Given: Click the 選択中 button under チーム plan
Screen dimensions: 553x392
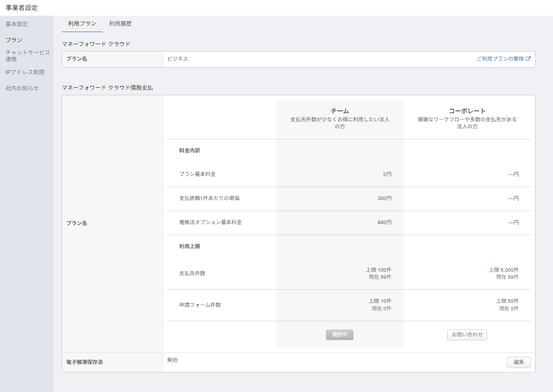Looking at the screenshot, I should click(x=340, y=334).
